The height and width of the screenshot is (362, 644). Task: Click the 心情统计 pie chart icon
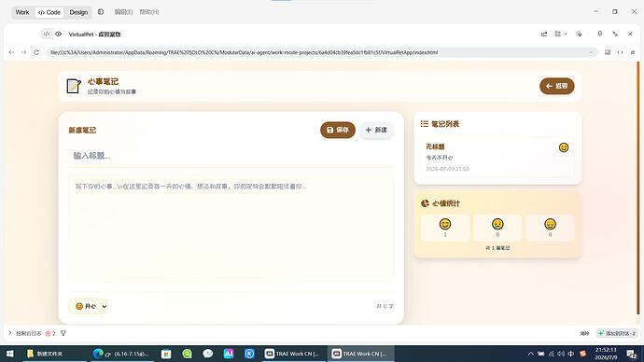click(425, 203)
